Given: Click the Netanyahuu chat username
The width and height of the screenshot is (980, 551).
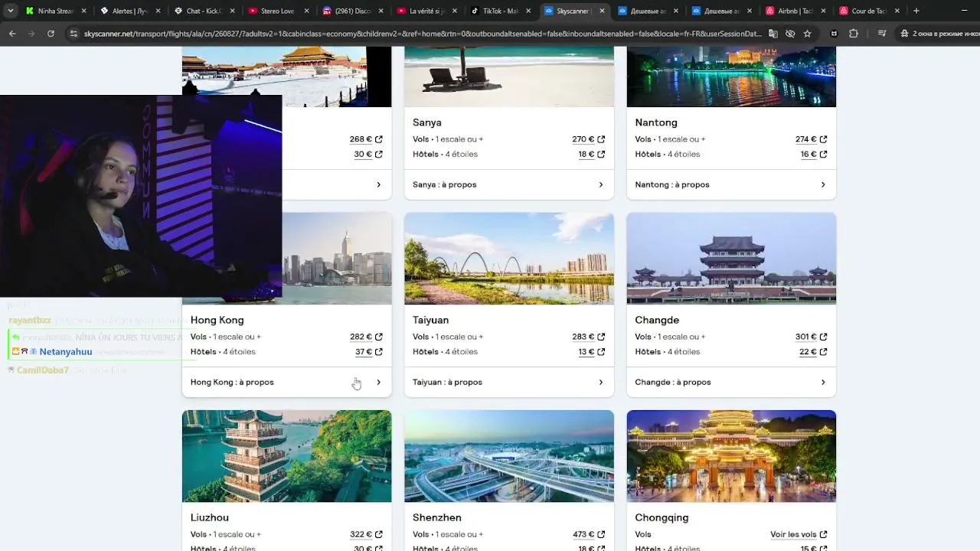Looking at the screenshot, I should [x=66, y=352].
